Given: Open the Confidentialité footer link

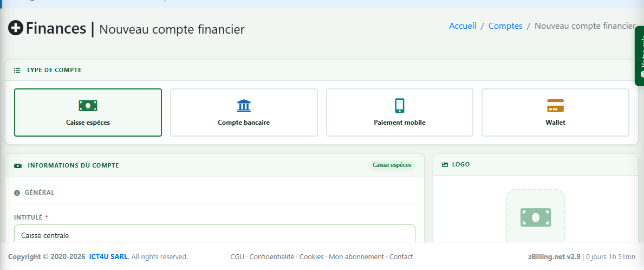Looking at the screenshot, I should click(x=272, y=257).
